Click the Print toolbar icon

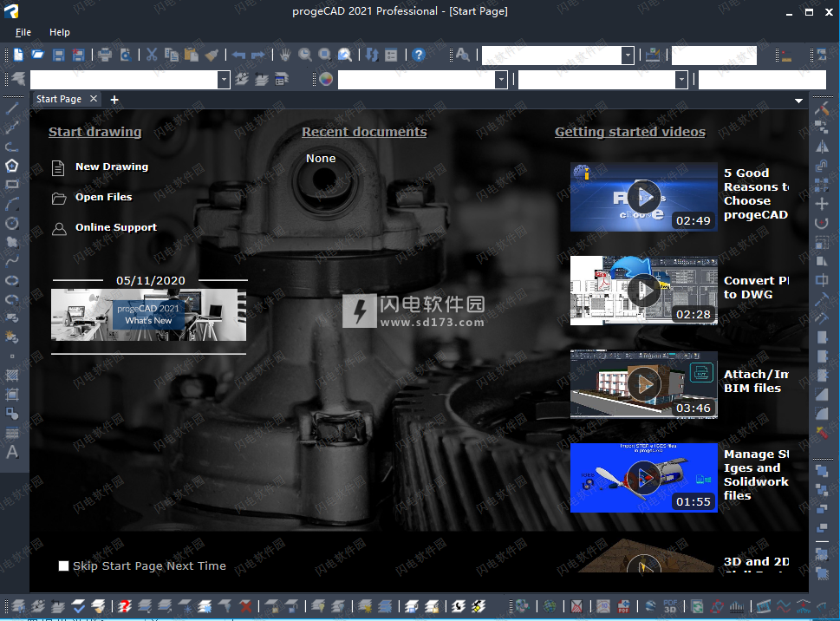pyautogui.click(x=105, y=55)
